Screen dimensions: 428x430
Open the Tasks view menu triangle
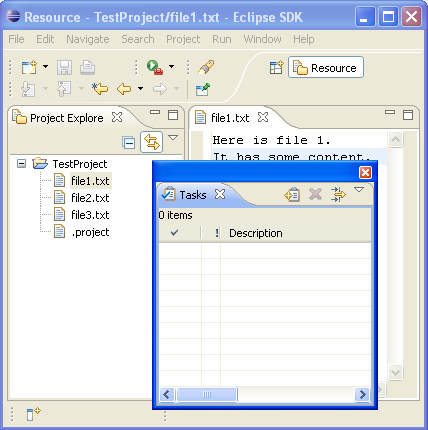point(359,190)
